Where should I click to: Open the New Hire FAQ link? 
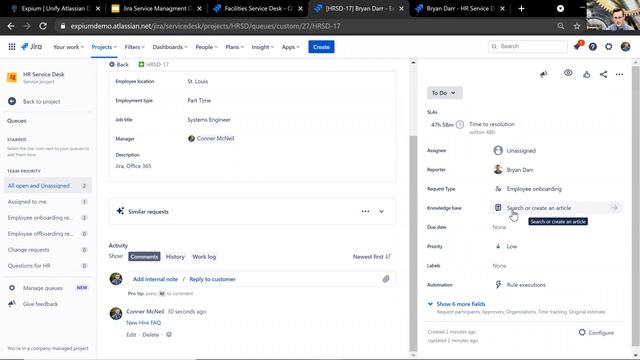[143, 322]
